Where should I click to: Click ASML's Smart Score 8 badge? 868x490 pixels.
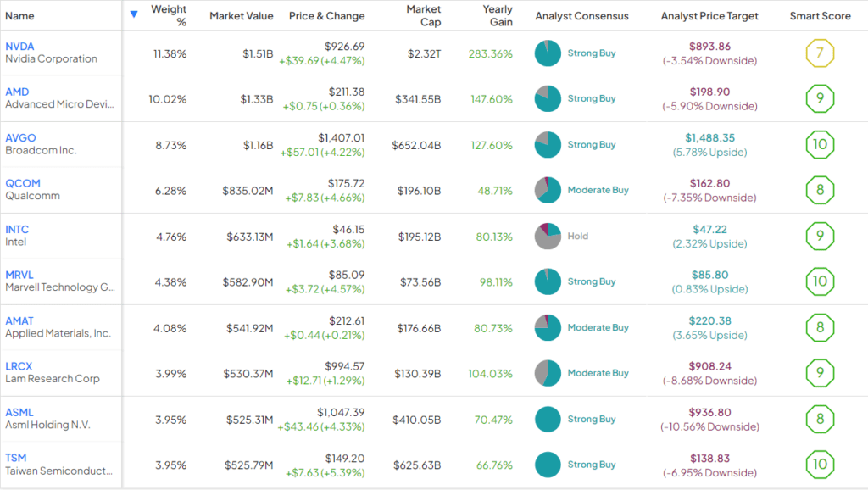[x=820, y=419]
